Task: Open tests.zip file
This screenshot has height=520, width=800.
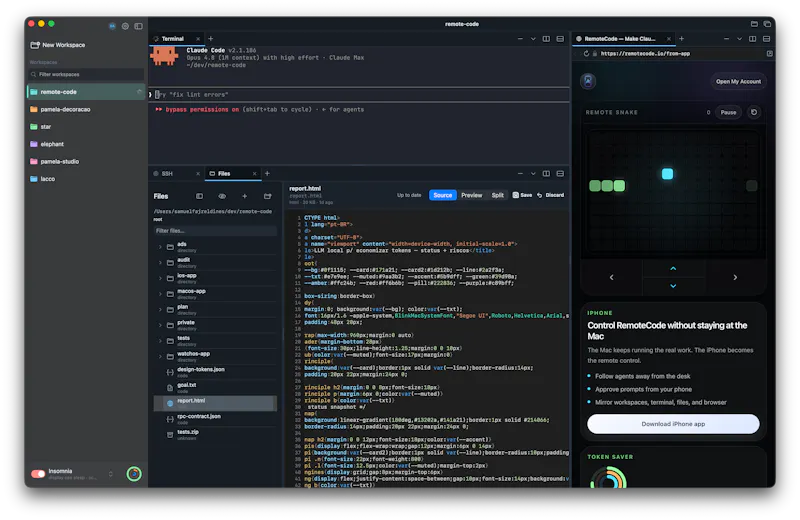Action: pos(215,435)
